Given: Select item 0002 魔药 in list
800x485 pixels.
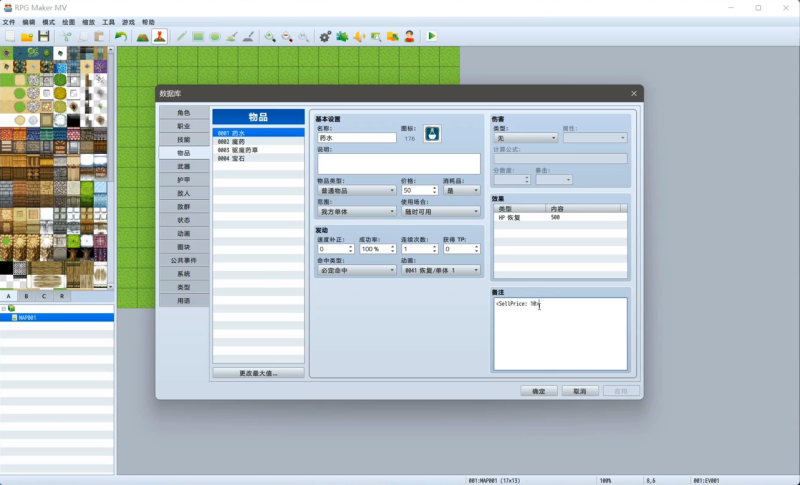Looking at the screenshot, I should pos(258,142).
